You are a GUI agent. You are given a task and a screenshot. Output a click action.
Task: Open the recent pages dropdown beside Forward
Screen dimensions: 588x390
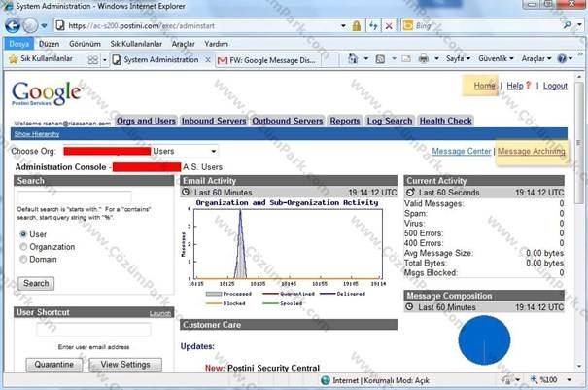click(x=45, y=26)
